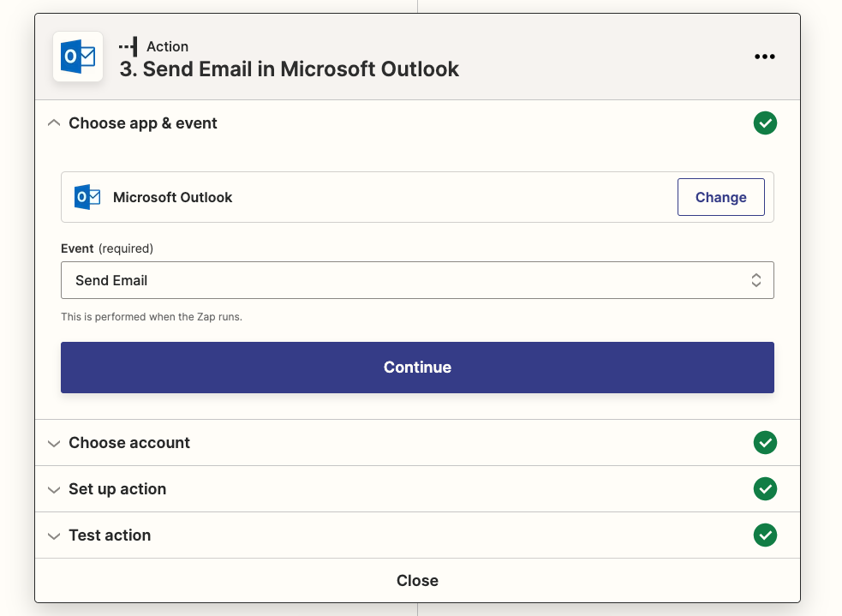842x616 pixels.
Task: Click the step title Send Email in Microsoft Outlook
Action: point(289,69)
